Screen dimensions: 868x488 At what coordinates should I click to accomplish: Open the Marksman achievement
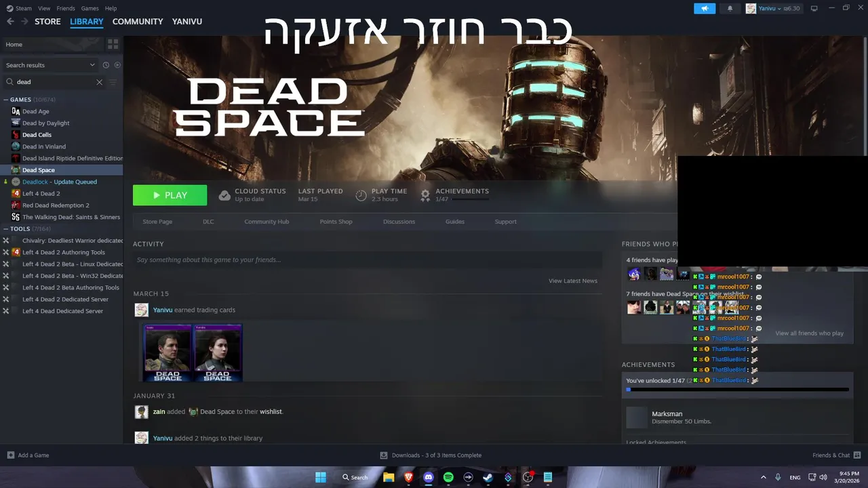pyautogui.click(x=736, y=418)
